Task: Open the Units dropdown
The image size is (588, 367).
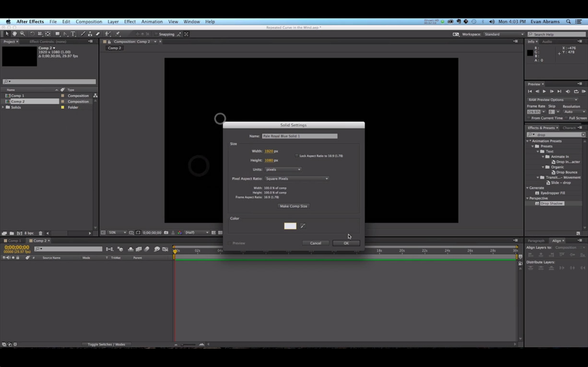Action: [x=282, y=169]
